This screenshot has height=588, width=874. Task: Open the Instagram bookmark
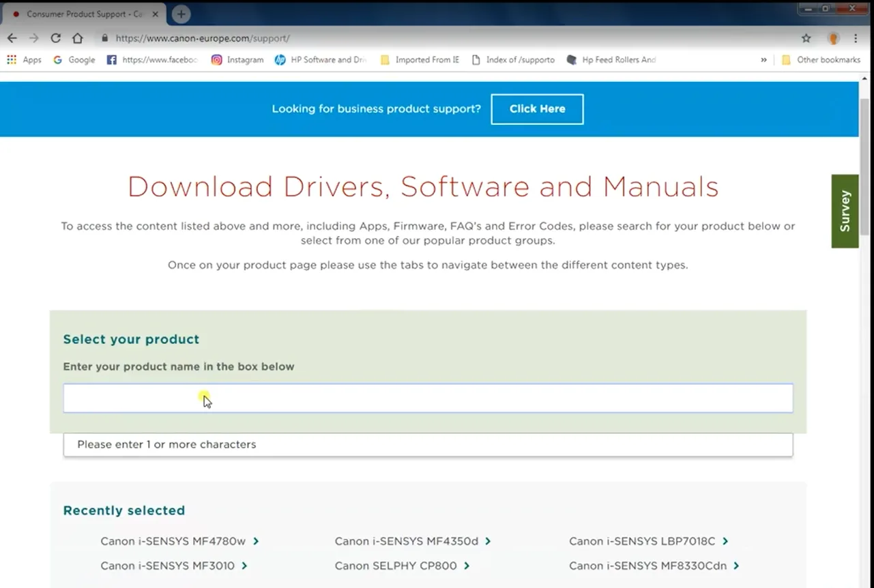(x=237, y=60)
